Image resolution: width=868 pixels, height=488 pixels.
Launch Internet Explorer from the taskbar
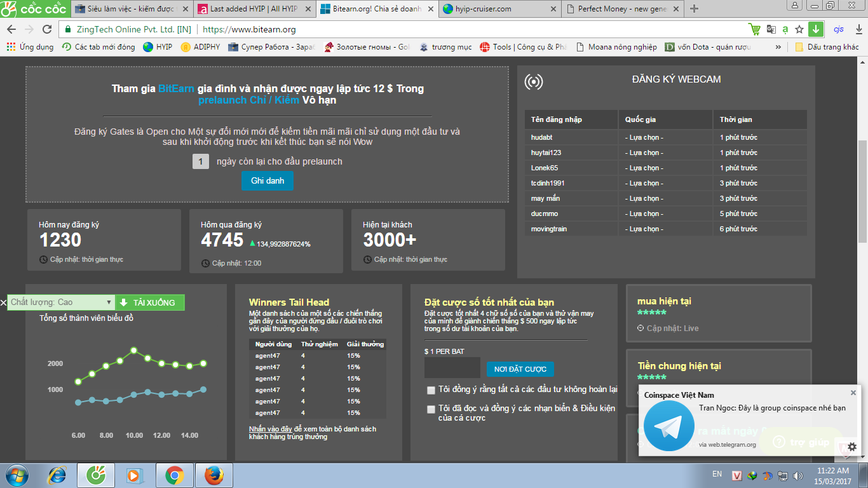58,475
